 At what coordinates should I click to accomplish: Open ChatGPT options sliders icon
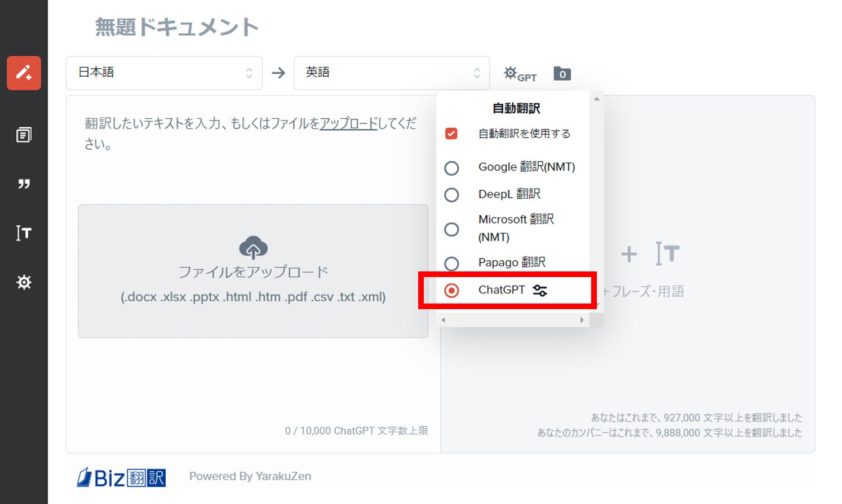540,291
